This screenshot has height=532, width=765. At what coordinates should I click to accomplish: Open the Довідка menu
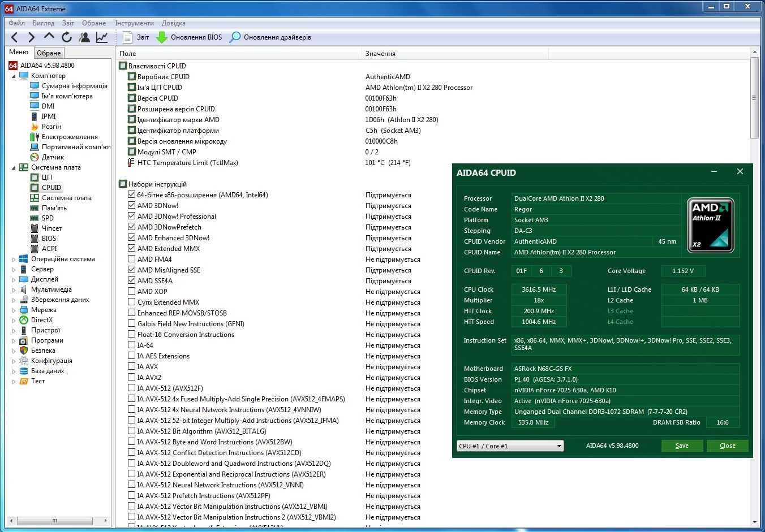click(x=173, y=23)
